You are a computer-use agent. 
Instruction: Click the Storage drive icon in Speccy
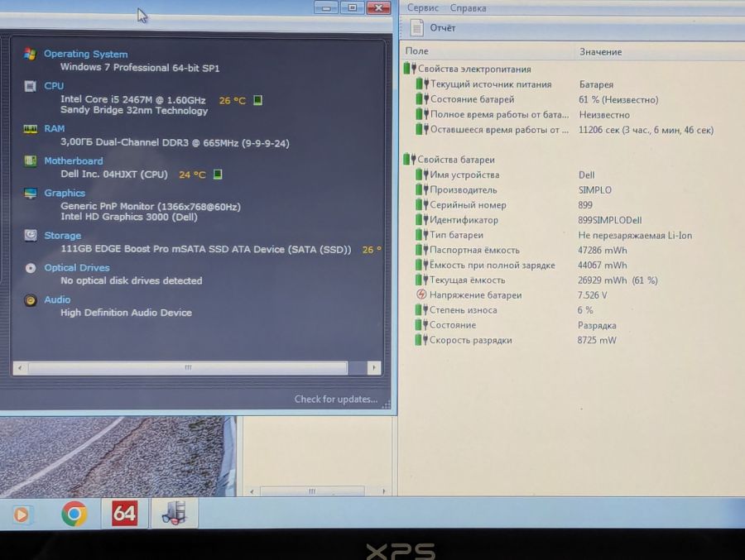31,236
